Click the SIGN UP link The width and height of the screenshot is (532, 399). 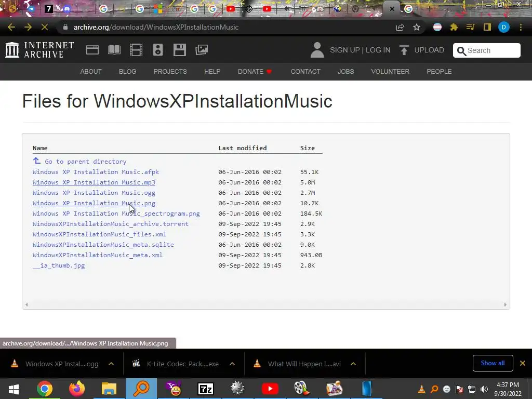click(x=345, y=50)
